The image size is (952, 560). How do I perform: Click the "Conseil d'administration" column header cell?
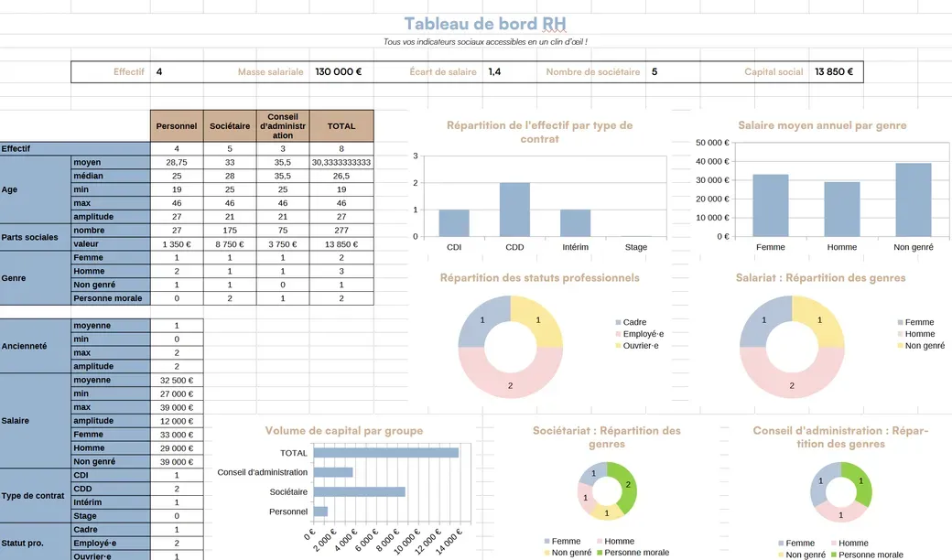283,125
